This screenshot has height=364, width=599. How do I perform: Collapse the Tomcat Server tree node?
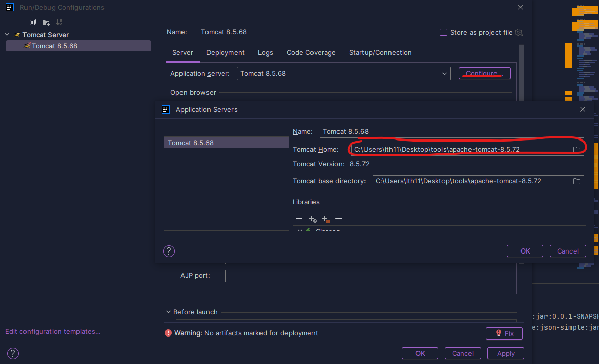pos(7,34)
